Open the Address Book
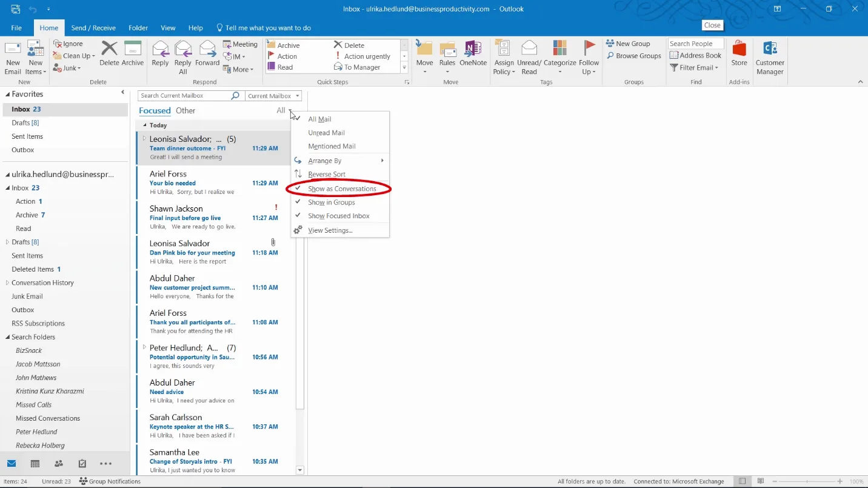868x488 pixels. pyautogui.click(x=695, y=56)
